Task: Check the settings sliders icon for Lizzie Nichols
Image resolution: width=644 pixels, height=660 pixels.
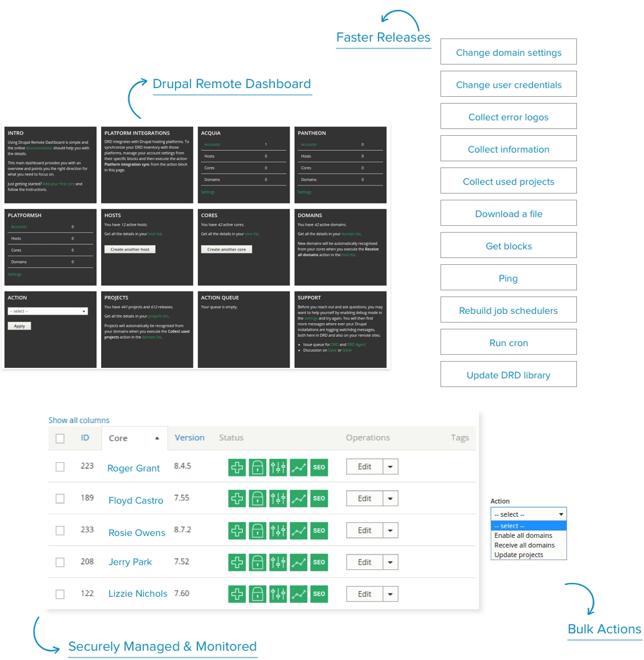Action: coord(278,594)
